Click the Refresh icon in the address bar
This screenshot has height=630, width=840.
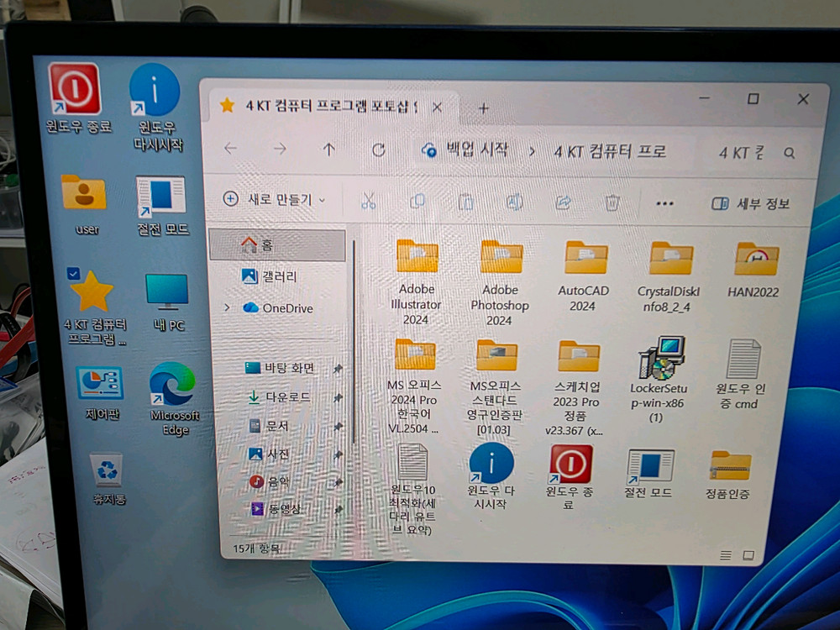click(379, 150)
